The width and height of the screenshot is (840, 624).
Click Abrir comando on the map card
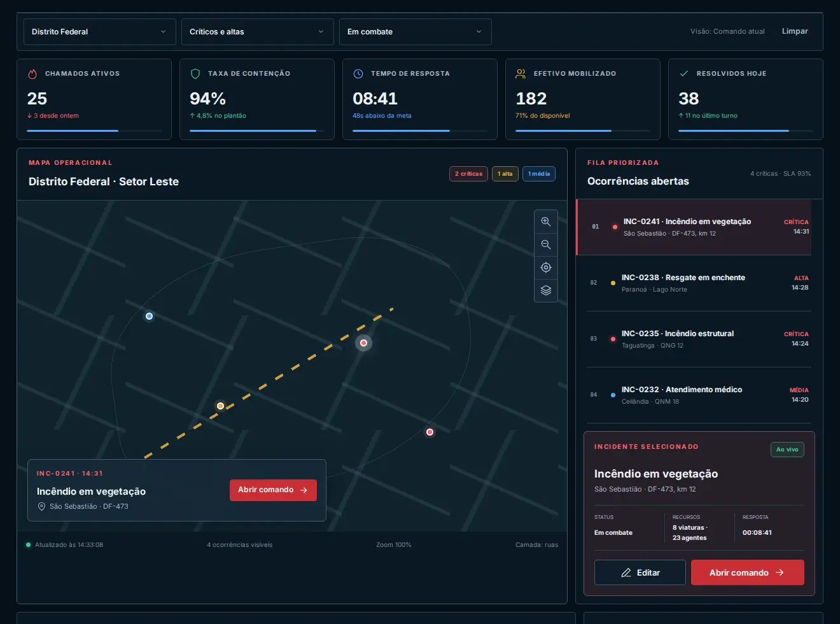click(x=273, y=490)
